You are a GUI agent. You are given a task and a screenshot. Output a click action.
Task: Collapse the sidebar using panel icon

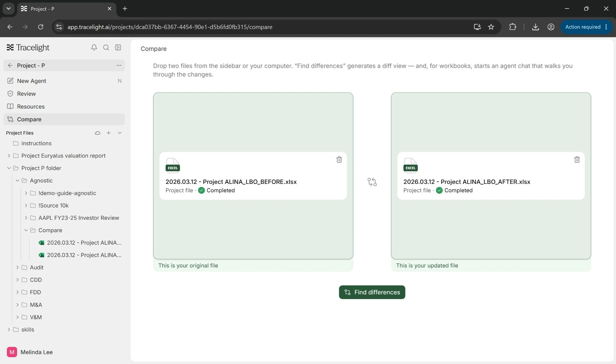coord(118,48)
